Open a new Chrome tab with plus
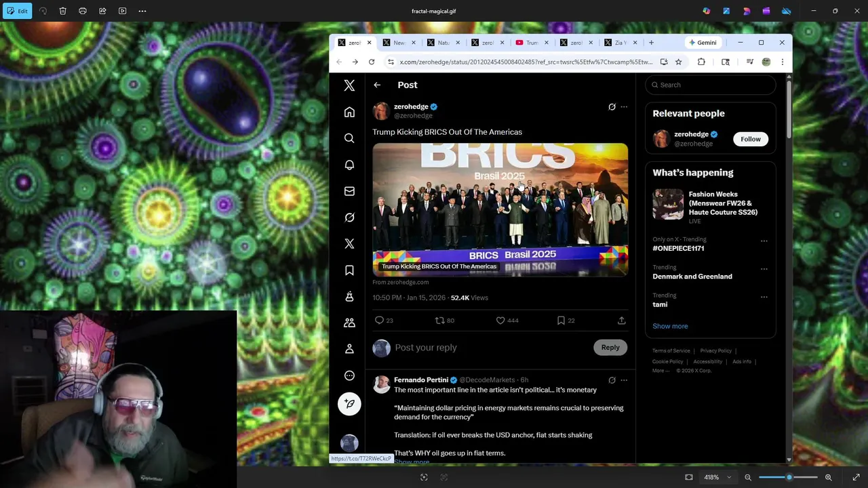The height and width of the screenshot is (488, 868). [x=651, y=43]
